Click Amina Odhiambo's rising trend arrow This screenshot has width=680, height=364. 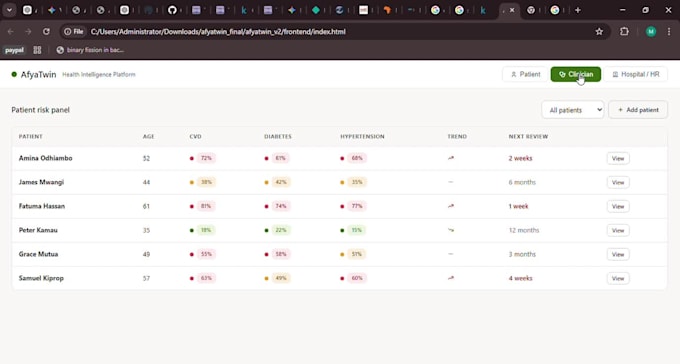pyautogui.click(x=451, y=158)
